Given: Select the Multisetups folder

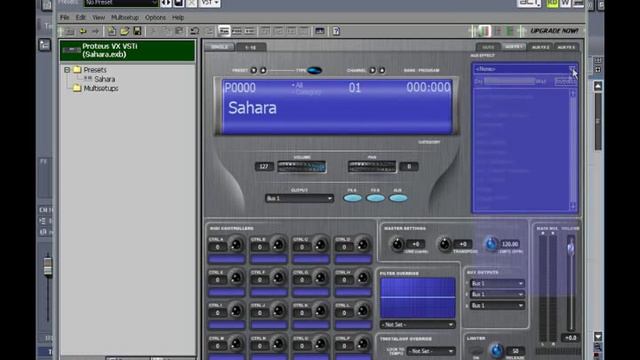Looking at the screenshot, I should click(x=101, y=88).
